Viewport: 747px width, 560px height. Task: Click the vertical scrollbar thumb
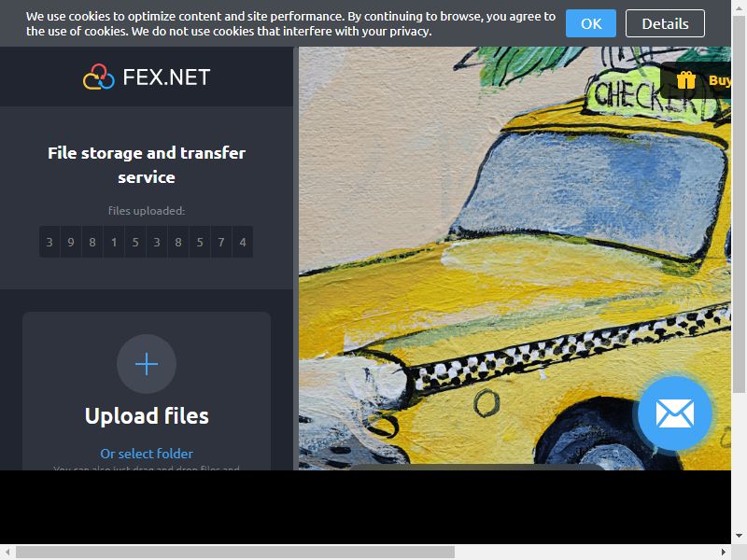[x=740, y=204]
